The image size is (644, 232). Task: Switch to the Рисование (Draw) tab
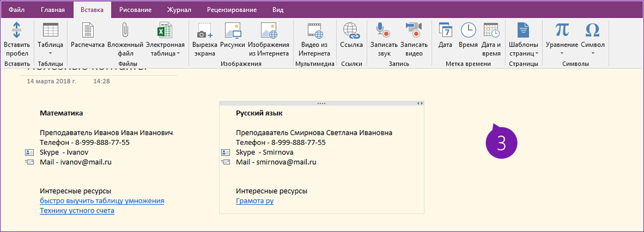[133, 10]
